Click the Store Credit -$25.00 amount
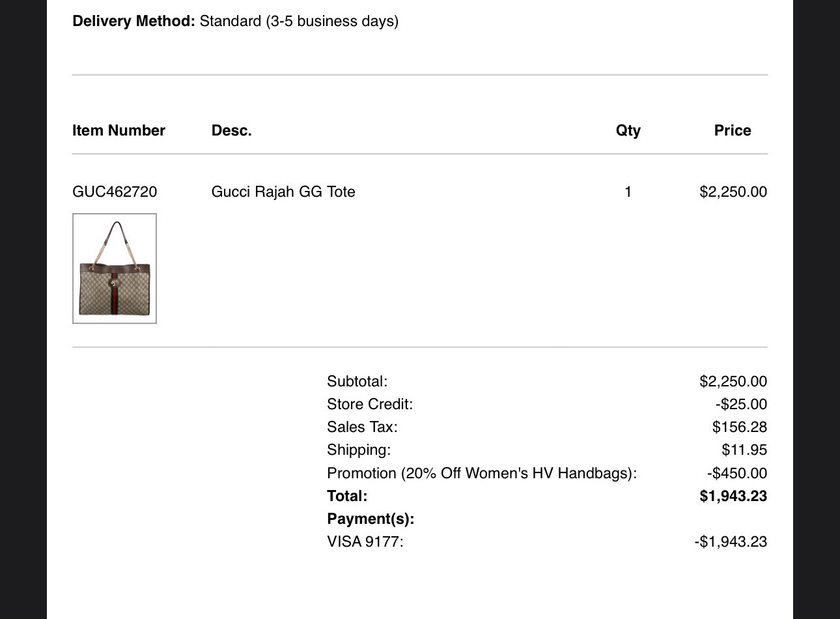840x619 pixels. 741,404
